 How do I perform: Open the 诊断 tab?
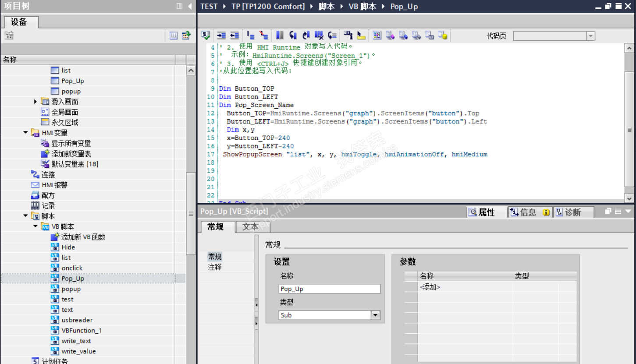(x=572, y=212)
